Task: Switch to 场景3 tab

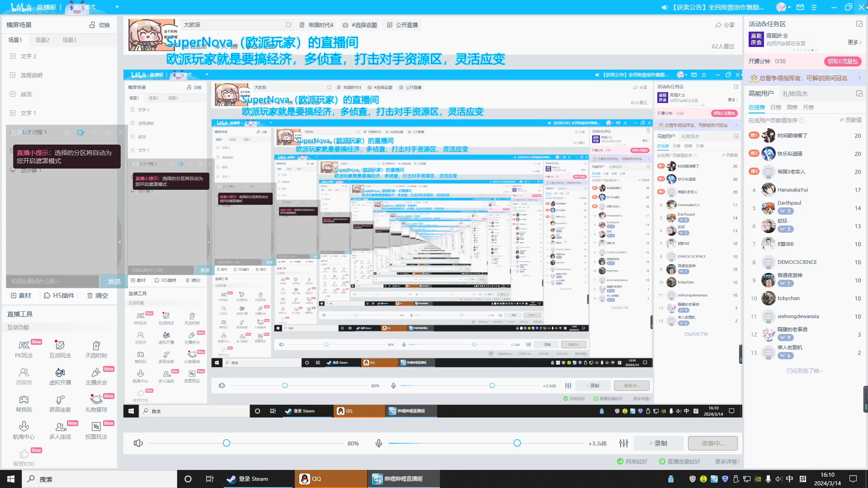Action: [x=70, y=40]
